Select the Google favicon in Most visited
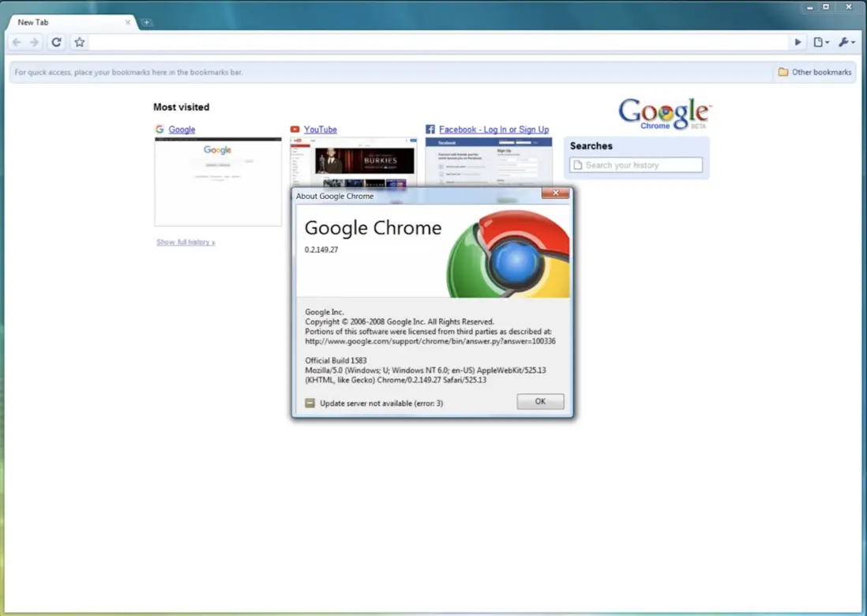 click(160, 129)
